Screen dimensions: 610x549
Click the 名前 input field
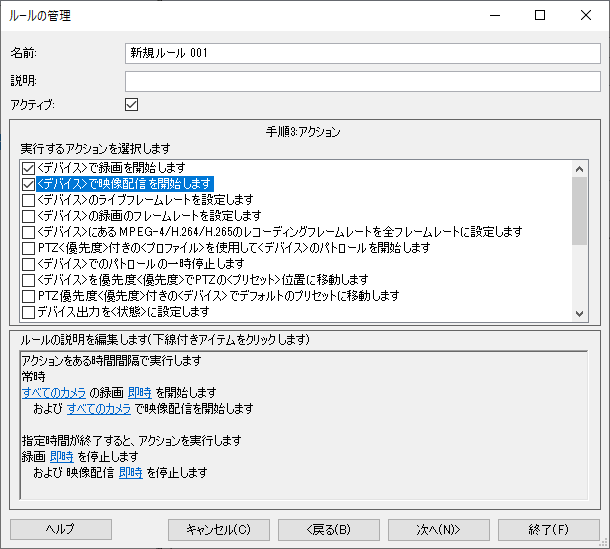click(363, 53)
